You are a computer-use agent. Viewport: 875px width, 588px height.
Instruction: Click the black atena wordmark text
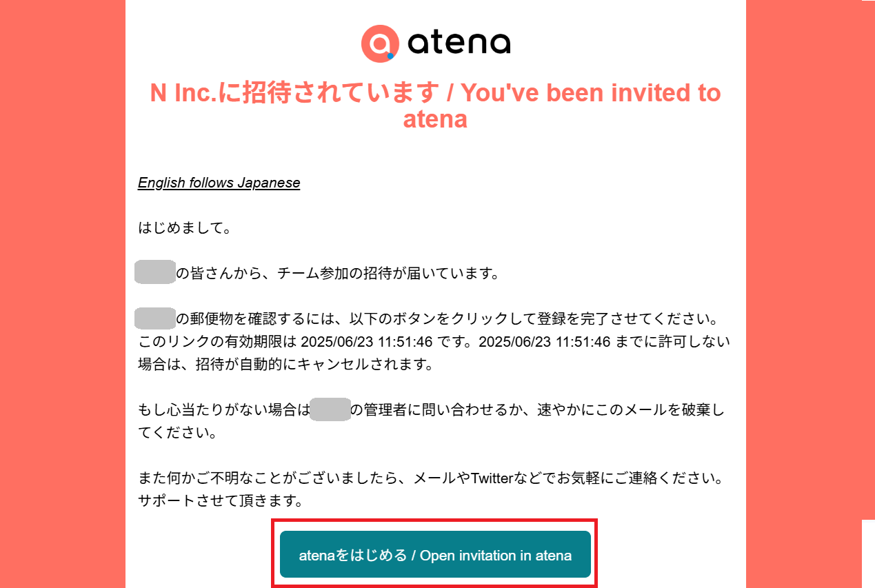click(x=459, y=44)
